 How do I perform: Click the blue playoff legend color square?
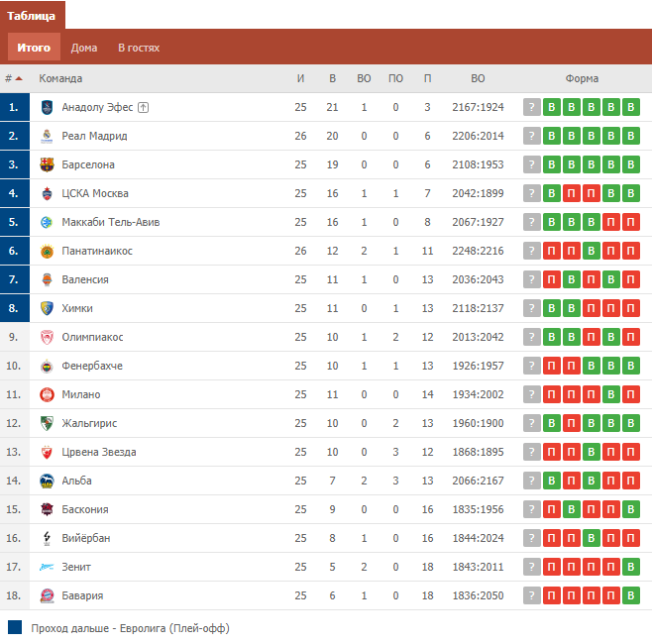(15, 627)
